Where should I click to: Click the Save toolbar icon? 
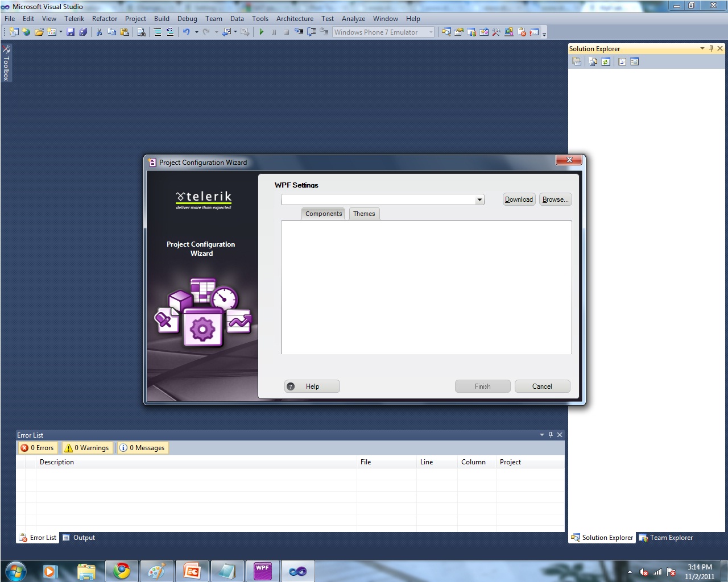point(71,32)
